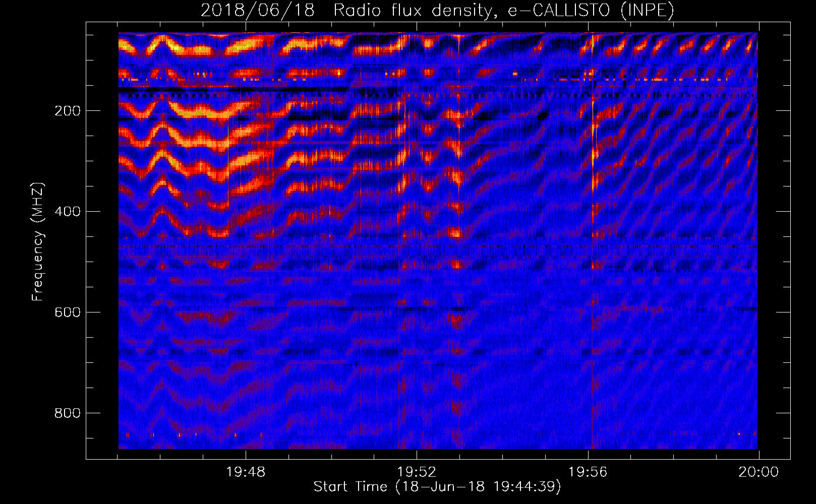
Task: Select the date "2018/06/18" in the title
Action: (x=258, y=11)
